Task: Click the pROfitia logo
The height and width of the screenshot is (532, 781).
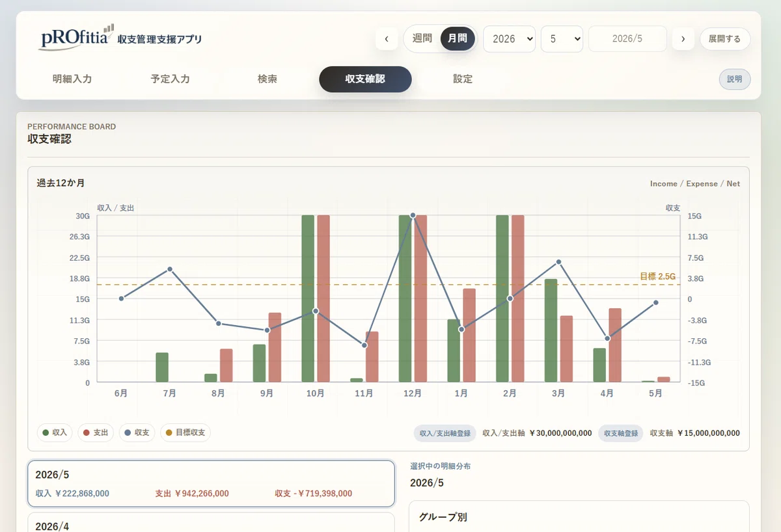Action: pos(77,37)
